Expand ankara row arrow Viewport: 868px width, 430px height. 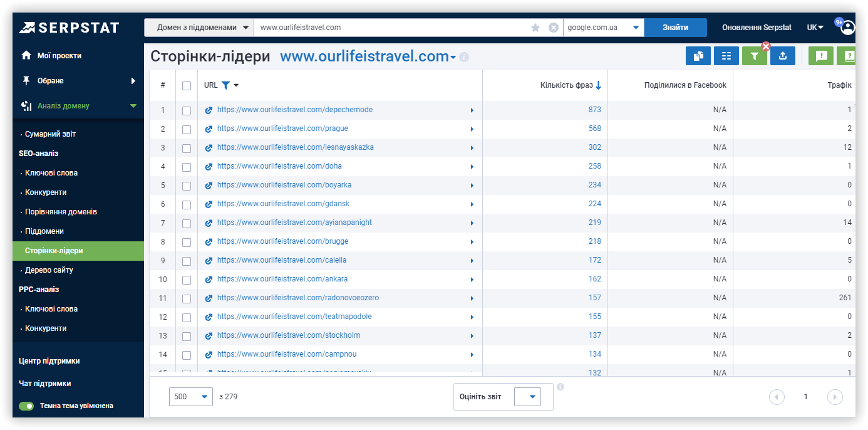(472, 280)
